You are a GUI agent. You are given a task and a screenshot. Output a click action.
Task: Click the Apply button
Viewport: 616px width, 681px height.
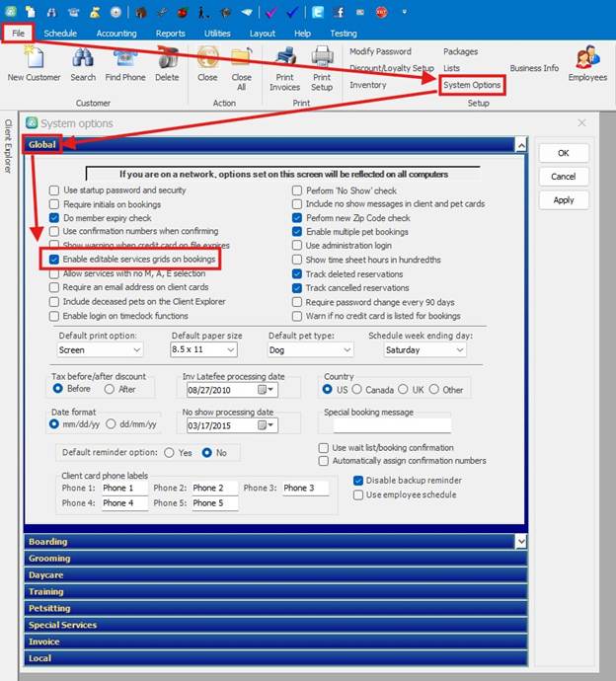[x=563, y=199]
